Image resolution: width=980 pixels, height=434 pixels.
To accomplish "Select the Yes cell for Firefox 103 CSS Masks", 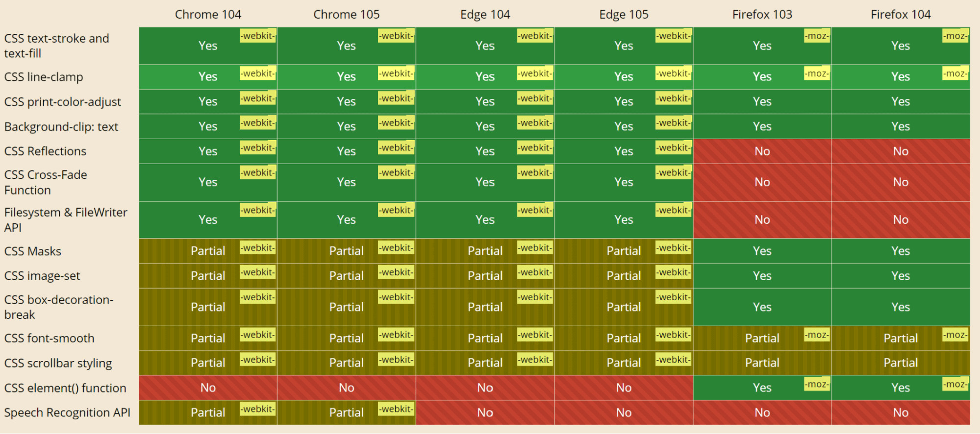I will click(x=762, y=251).
